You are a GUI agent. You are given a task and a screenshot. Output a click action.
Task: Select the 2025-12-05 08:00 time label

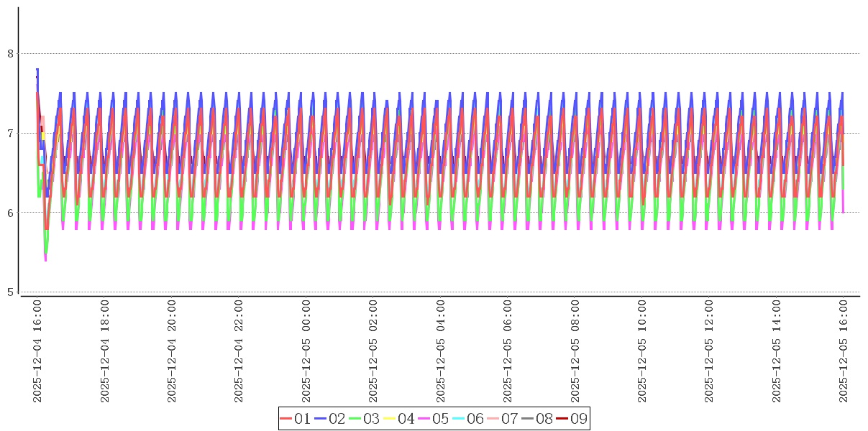coord(575,351)
